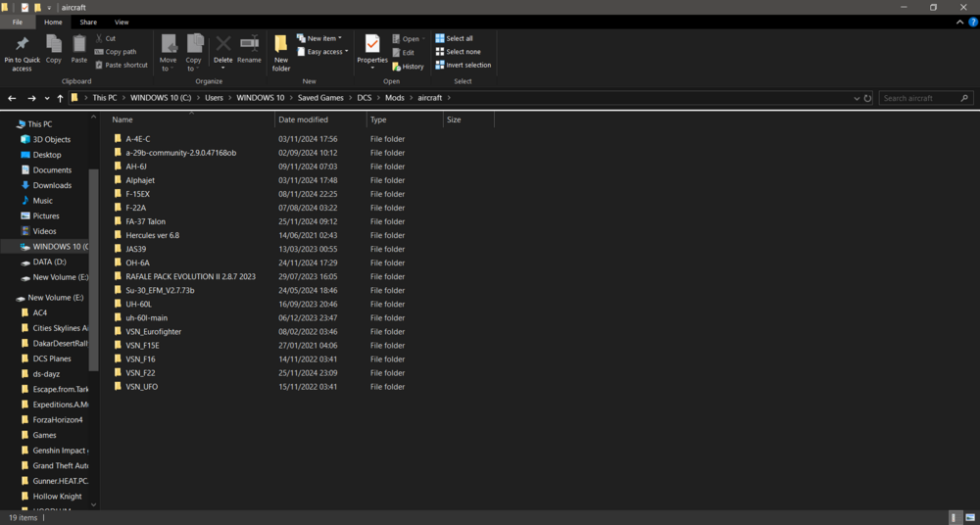Click the Move to icon
Viewport: 980px width, 525px height.
tap(169, 44)
